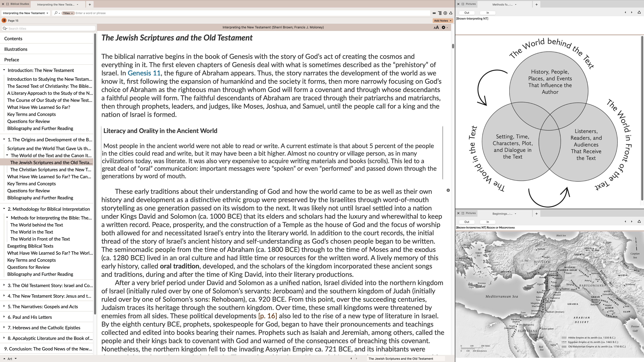Click the [p. 16] page marker link
Screen dimensions: 644x362
(x=268, y=316)
